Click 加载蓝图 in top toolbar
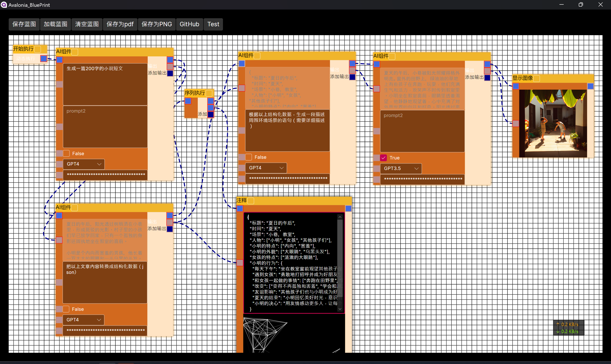This screenshot has width=611, height=364. click(55, 24)
